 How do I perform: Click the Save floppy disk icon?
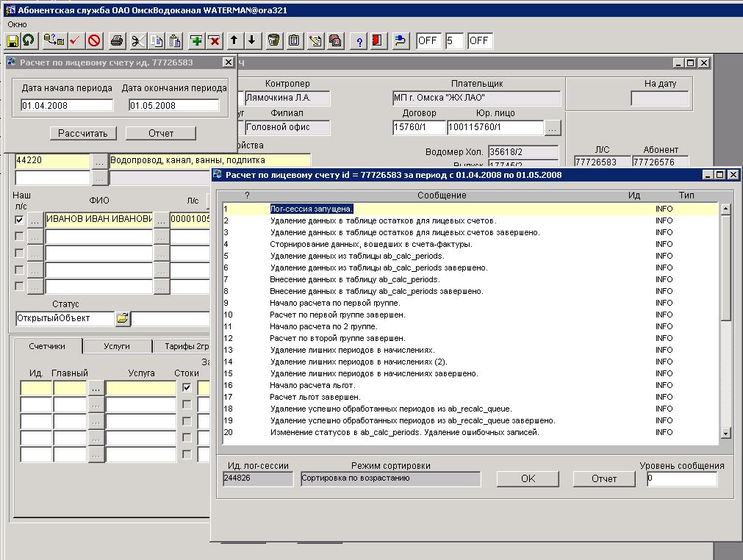click(12, 40)
